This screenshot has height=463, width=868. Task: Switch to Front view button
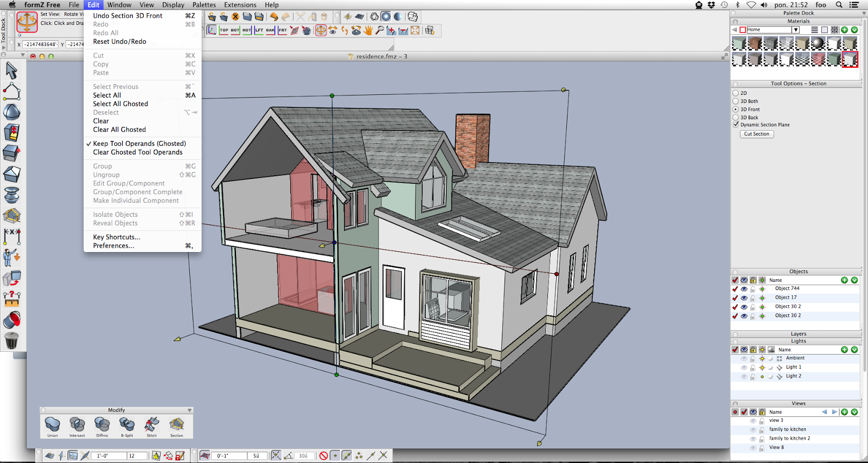[x=282, y=30]
